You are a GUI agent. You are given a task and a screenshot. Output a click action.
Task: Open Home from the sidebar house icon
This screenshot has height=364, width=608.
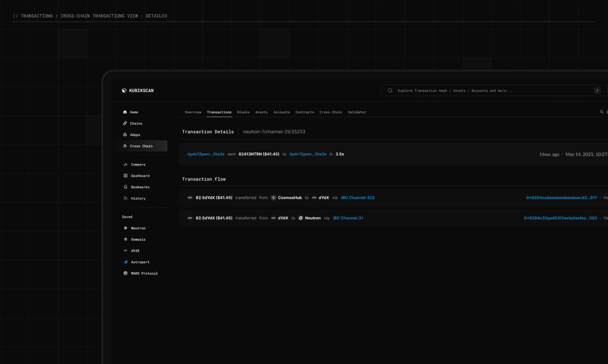click(x=125, y=112)
